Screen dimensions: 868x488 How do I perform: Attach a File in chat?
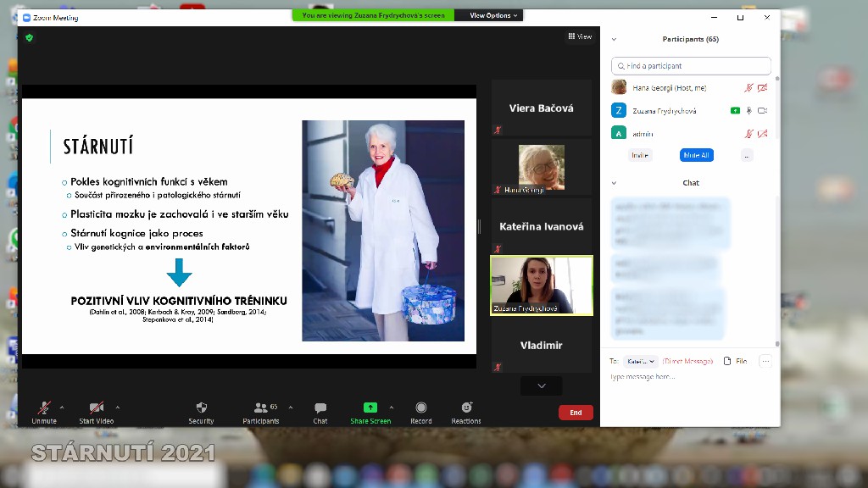pos(735,361)
